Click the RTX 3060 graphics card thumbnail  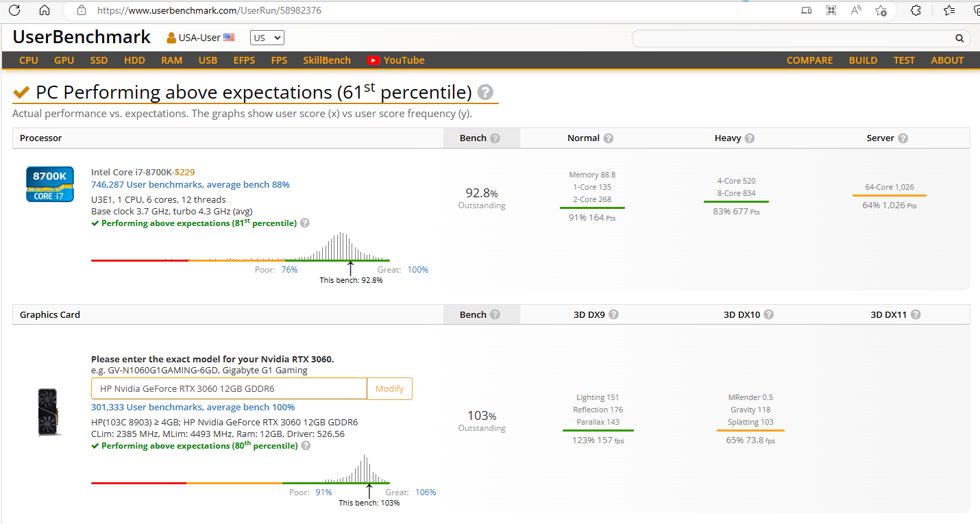click(x=47, y=412)
